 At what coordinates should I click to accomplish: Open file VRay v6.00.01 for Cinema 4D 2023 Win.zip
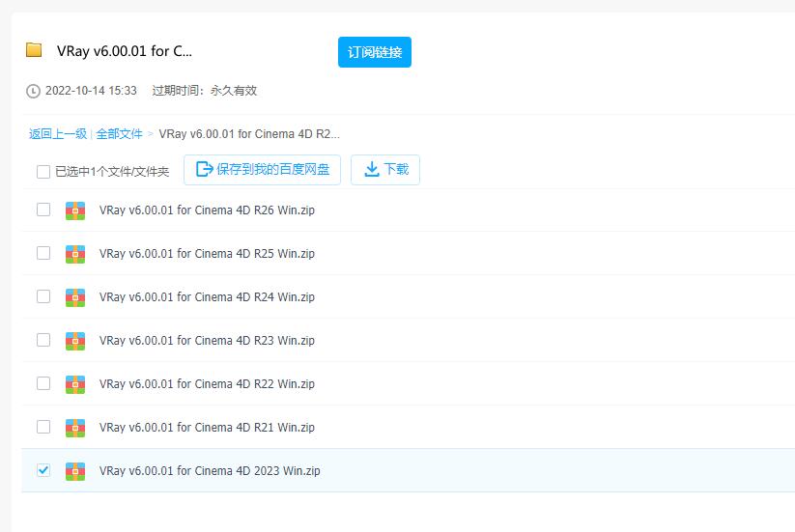tap(210, 471)
